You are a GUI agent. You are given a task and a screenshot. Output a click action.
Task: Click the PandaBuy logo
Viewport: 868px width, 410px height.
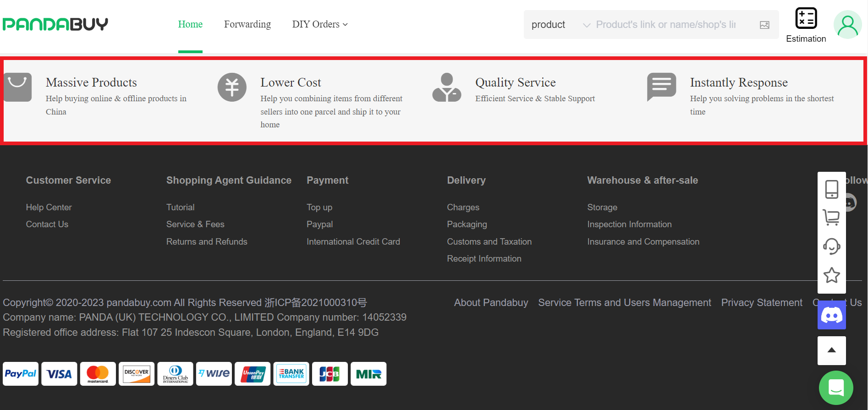tap(55, 24)
